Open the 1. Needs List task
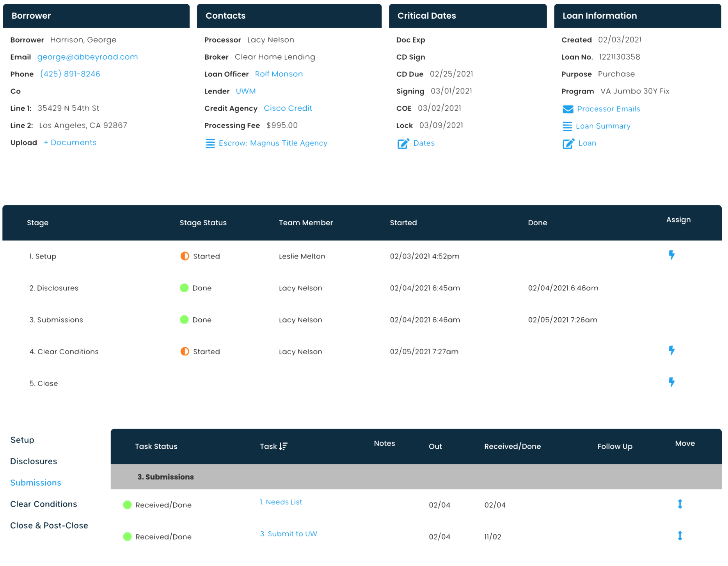Image resolution: width=728 pixels, height=566 pixels. pyautogui.click(x=281, y=502)
